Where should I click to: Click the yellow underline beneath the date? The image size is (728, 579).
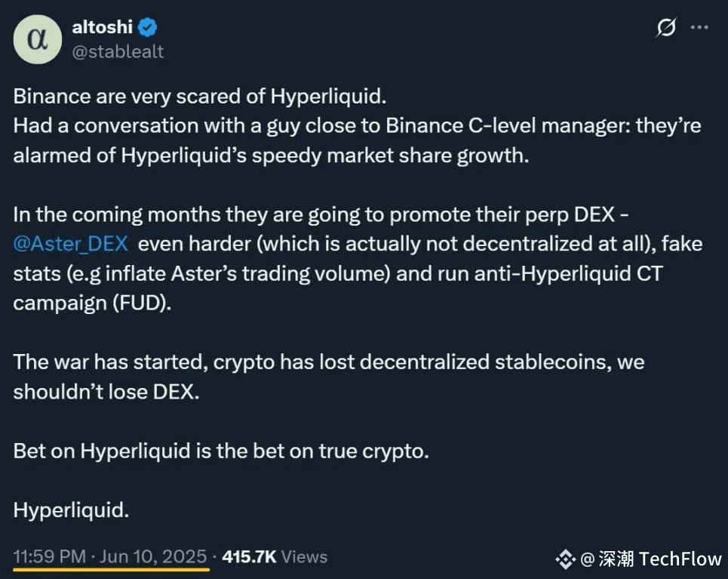(x=112, y=568)
